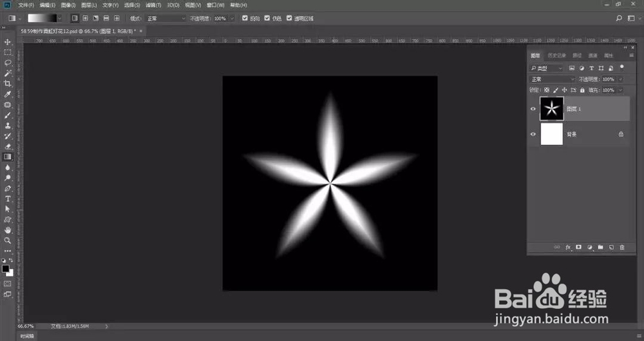Screen dimensions: 644x341
Task: Filter layers by type T icon
Action: (591, 68)
